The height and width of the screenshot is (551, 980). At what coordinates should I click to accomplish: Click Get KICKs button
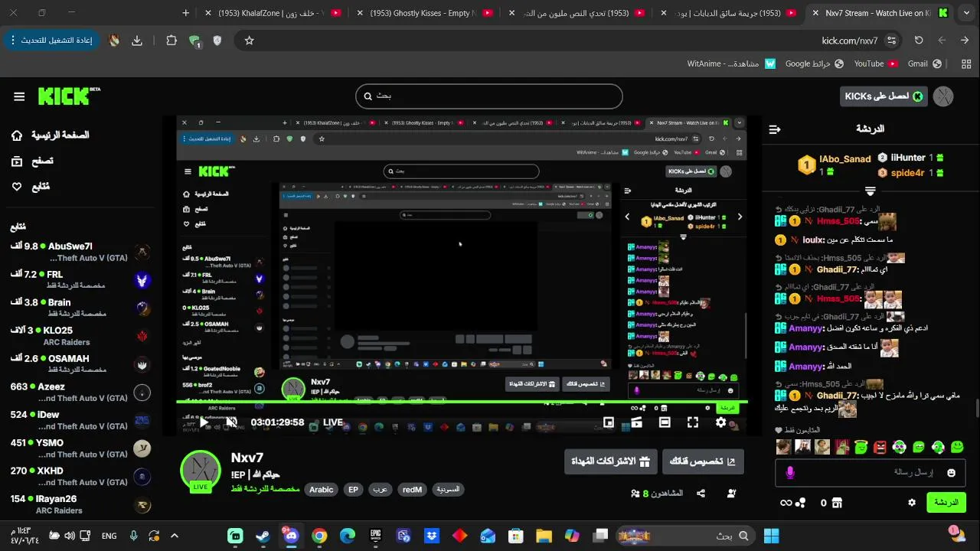point(883,96)
